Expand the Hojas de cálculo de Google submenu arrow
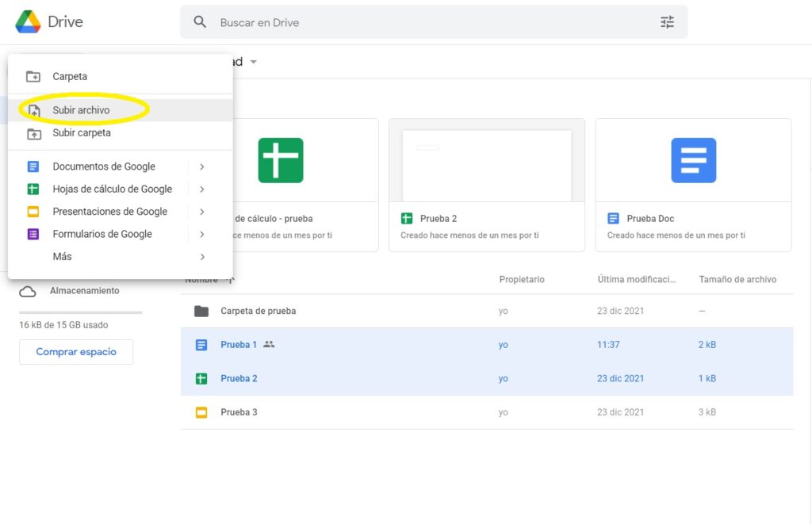 tap(202, 189)
